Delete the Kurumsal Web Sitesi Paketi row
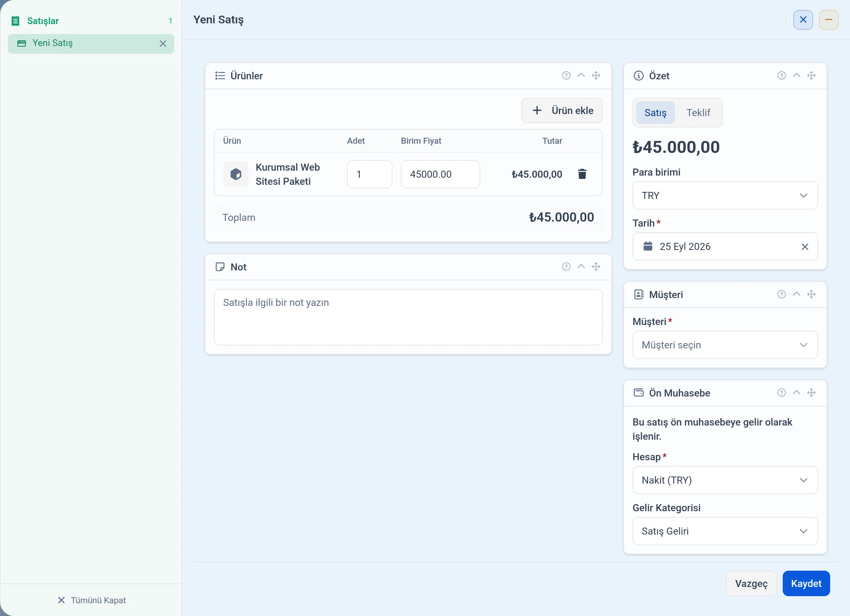 [582, 174]
